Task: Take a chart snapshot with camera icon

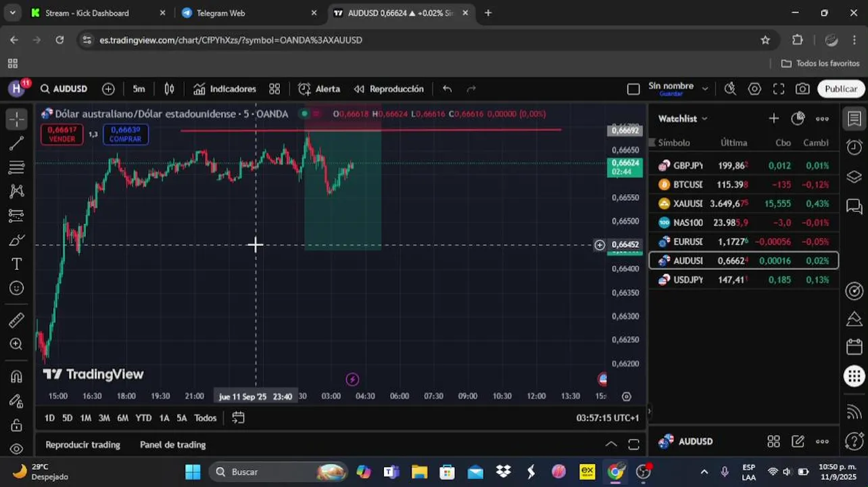Action: tap(802, 89)
